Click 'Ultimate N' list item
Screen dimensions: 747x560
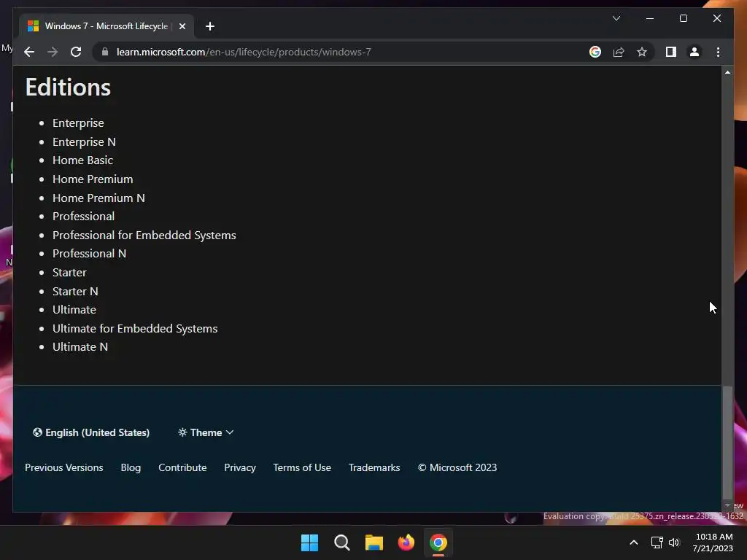pyautogui.click(x=80, y=346)
